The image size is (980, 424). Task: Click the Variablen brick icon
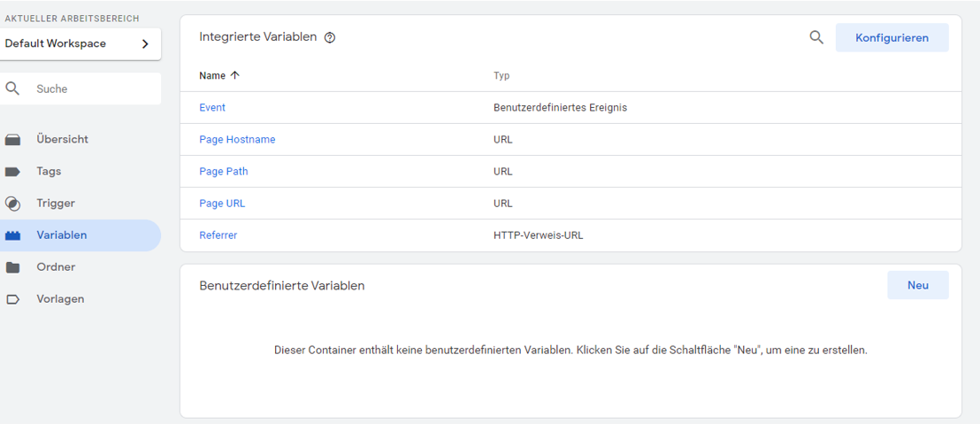coord(12,235)
